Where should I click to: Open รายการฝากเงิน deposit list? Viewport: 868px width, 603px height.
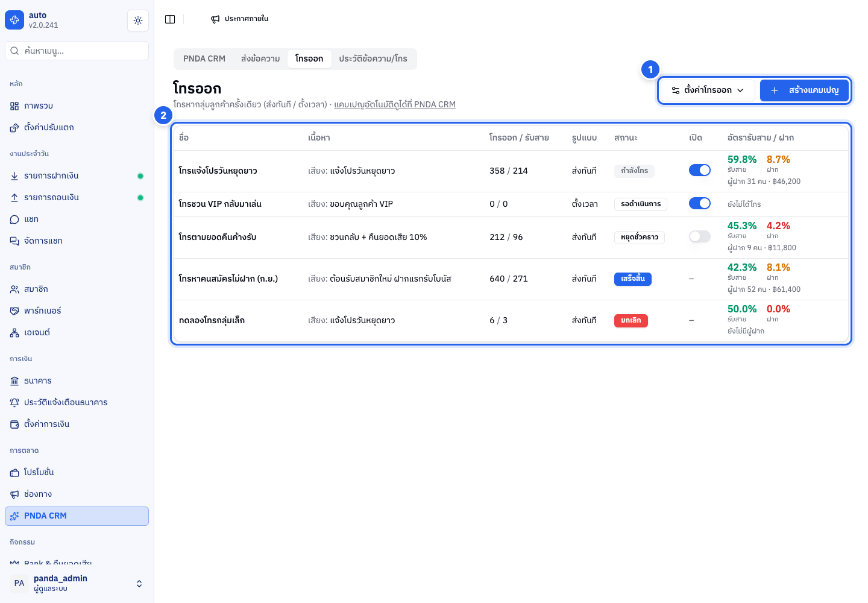(77, 176)
